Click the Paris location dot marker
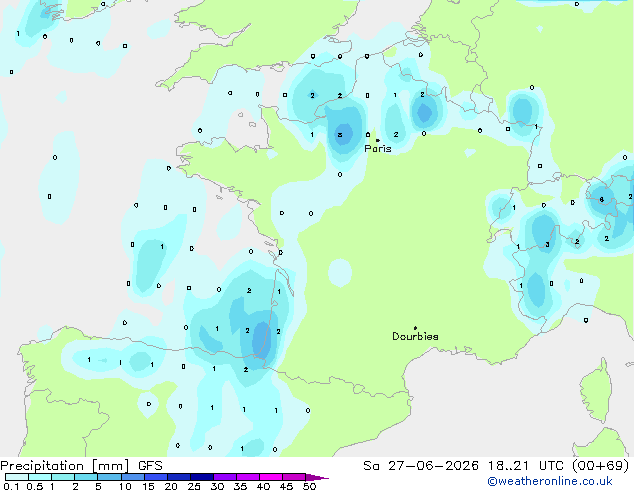Screen dimensions: 634x490 point(378,141)
